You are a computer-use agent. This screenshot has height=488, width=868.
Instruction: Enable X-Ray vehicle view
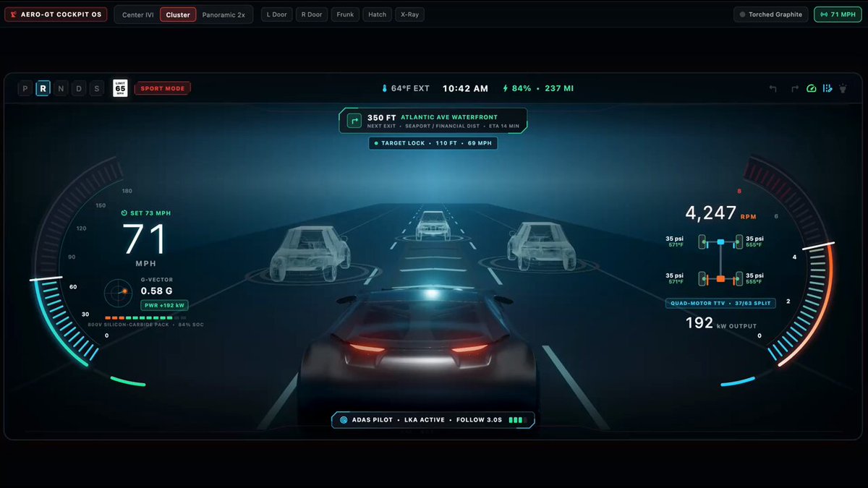click(x=409, y=14)
